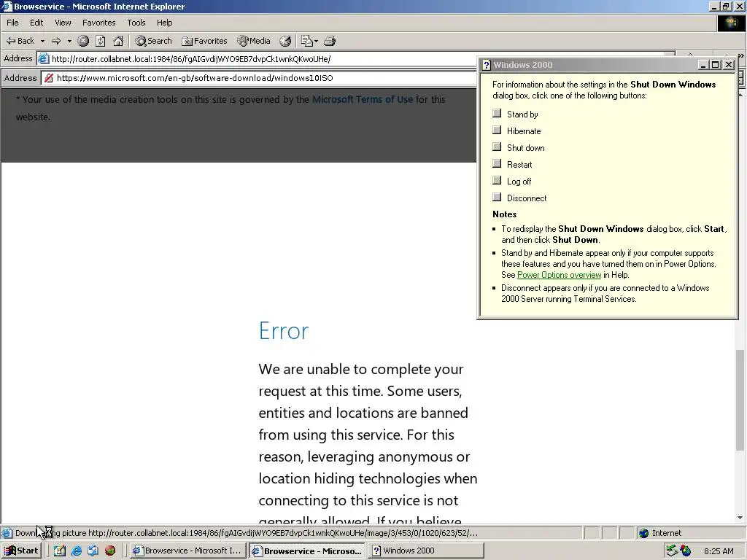747x560 pixels.
Task: Open the Forward history dropdown arrow
Action: (x=69, y=41)
